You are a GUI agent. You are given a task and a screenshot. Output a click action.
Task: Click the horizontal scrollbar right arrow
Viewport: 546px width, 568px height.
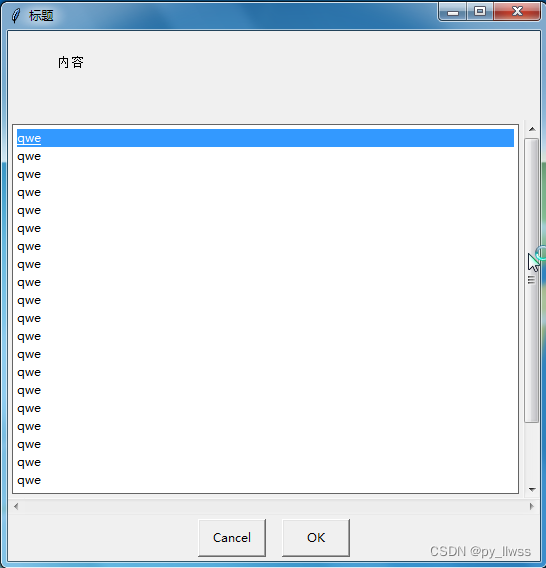[x=532, y=506]
